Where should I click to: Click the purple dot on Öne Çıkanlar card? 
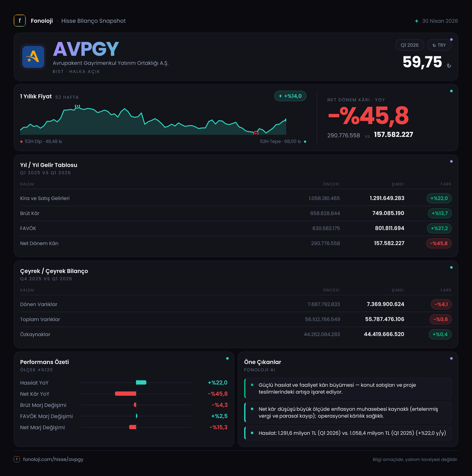click(451, 358)
